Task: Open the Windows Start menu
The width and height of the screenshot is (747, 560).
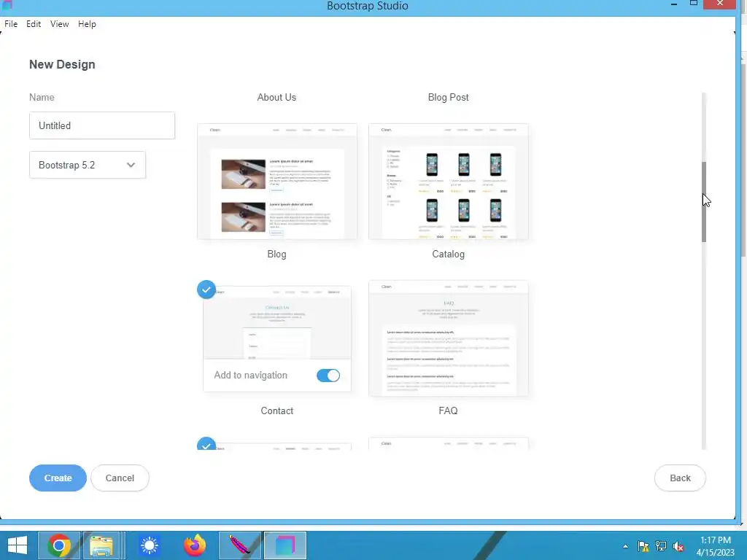Action: [18, 545]
